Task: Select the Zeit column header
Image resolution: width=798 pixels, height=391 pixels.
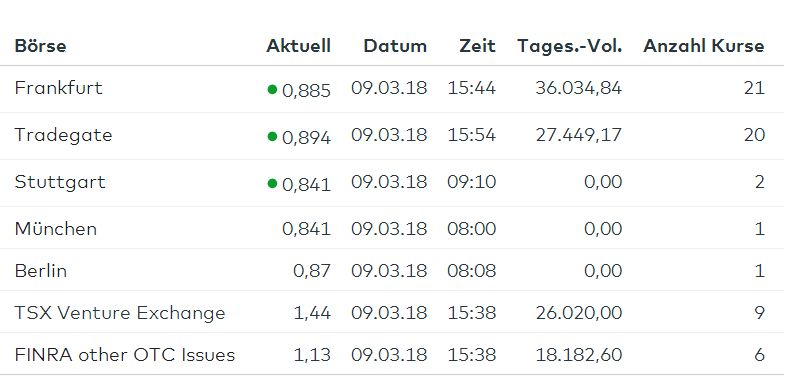Action: (477, 46)
